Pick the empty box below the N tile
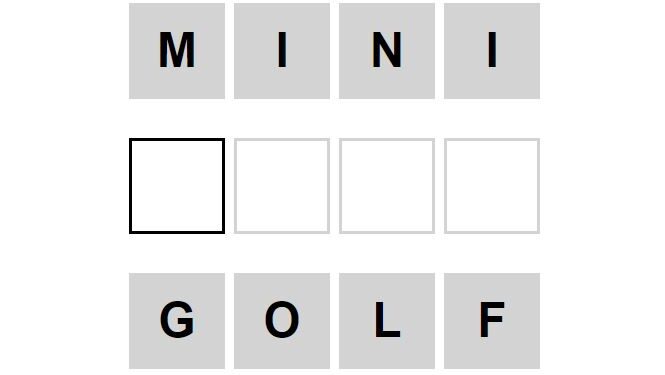 point(387,186)
